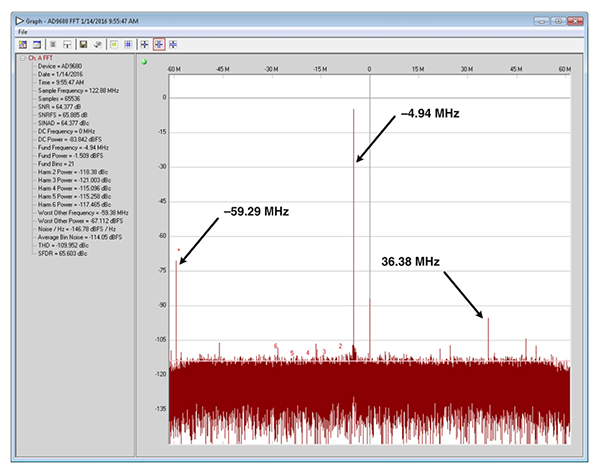
Task: Click the floppy disk save icon
Action: coord(83,44)
